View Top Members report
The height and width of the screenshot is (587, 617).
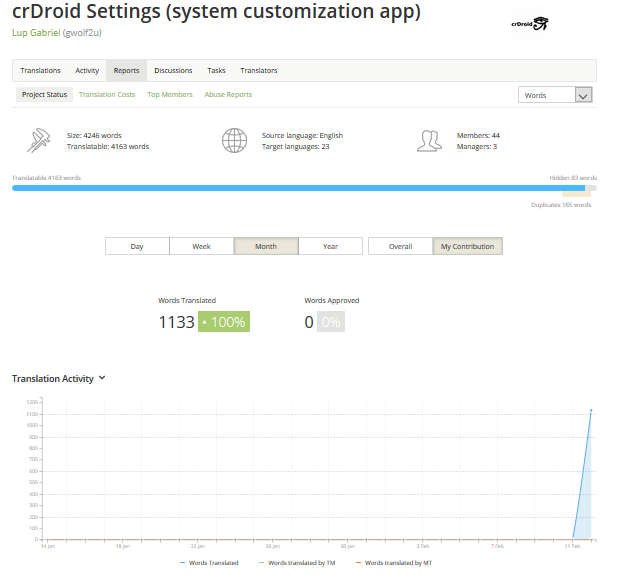click(170, 94)
